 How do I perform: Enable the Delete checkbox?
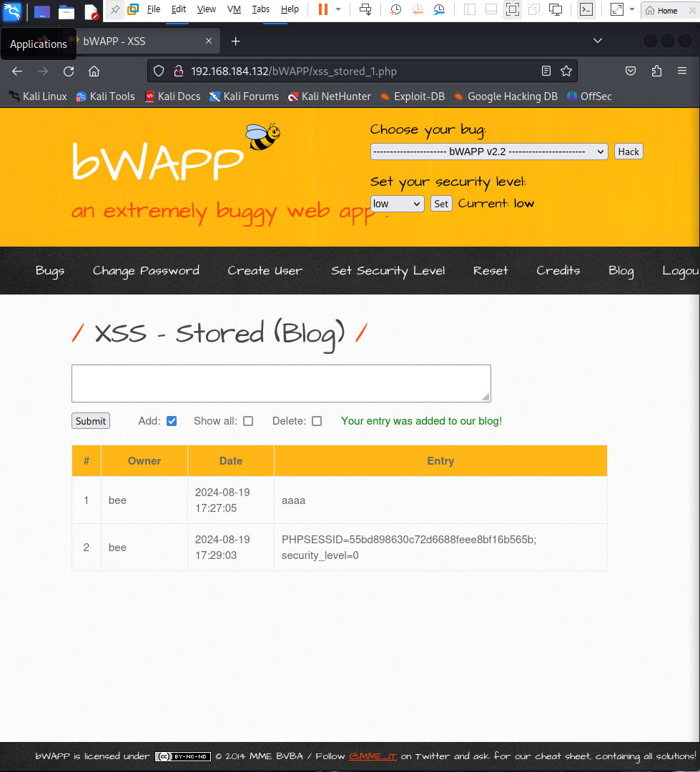(x=317, y=421)
